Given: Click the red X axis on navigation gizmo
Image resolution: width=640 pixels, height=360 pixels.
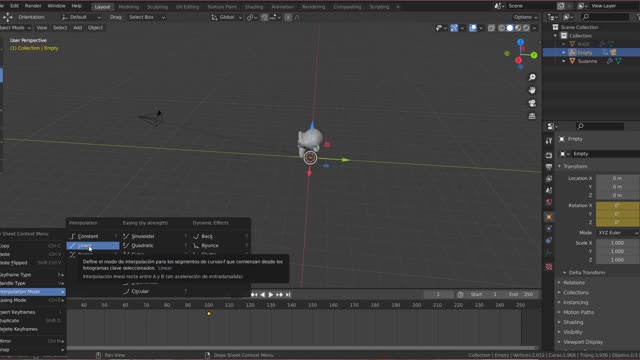Looking at the screenshot, I should pos(518,60).
